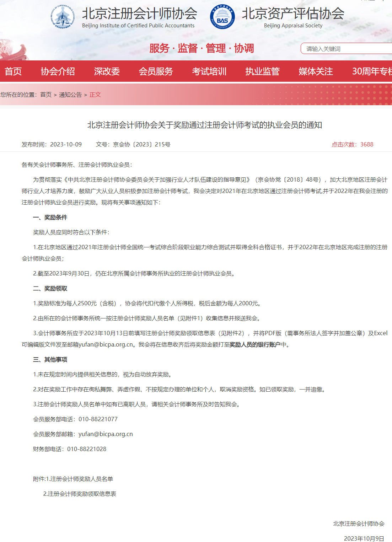392x542 pixels.
Task: Click the 一、奖励条件 section heading
Action: click(x=50, y=218)
